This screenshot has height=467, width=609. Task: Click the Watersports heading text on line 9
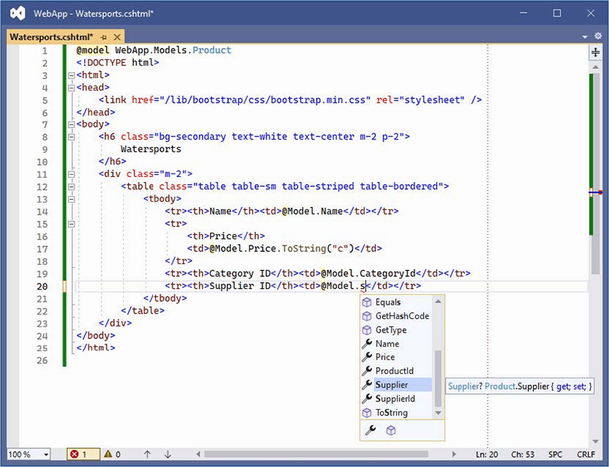coord(151,149)
